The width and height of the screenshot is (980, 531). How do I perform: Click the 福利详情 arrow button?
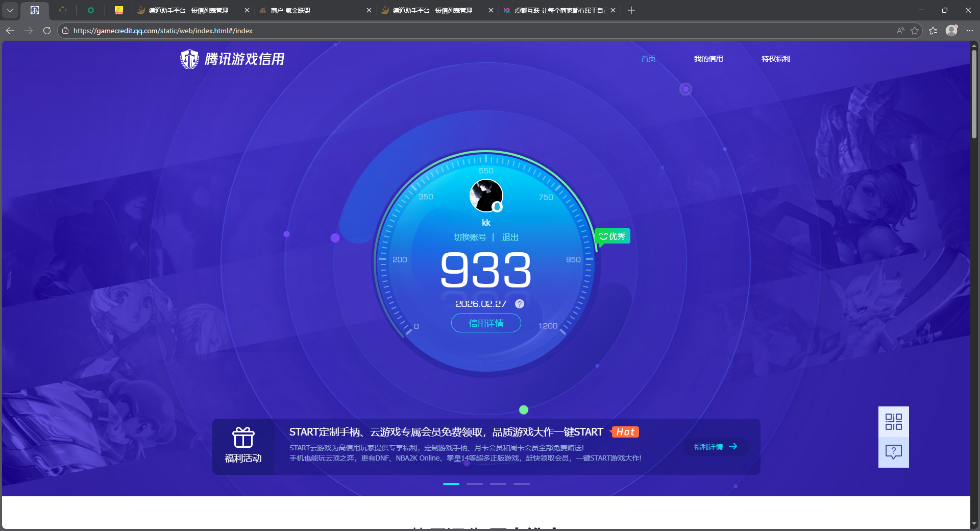(x=715, y=447)
